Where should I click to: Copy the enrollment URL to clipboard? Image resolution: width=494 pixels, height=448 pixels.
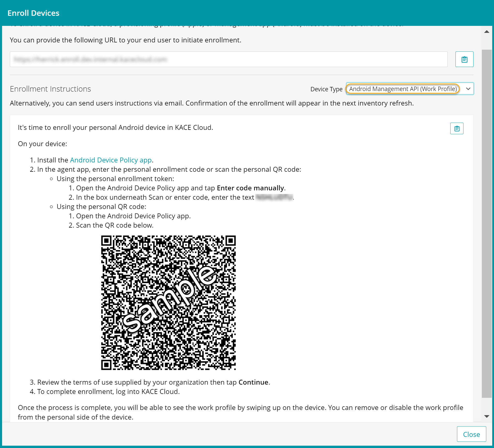point(464,59)
